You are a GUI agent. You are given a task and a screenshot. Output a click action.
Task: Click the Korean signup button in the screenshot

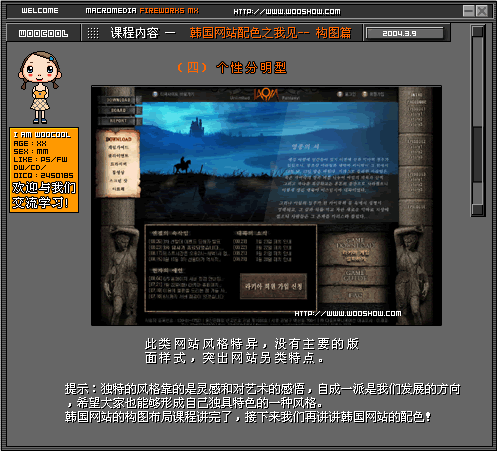[273, 286]
